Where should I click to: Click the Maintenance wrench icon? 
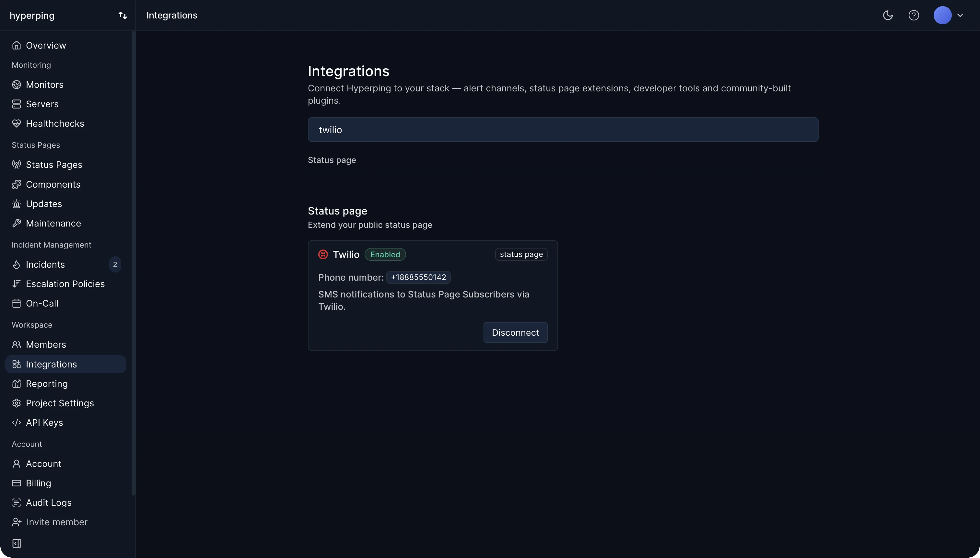(16, 224)
